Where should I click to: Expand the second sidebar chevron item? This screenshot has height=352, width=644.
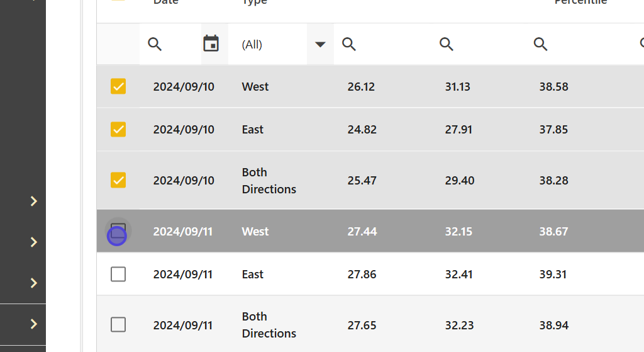coord(34,242)
